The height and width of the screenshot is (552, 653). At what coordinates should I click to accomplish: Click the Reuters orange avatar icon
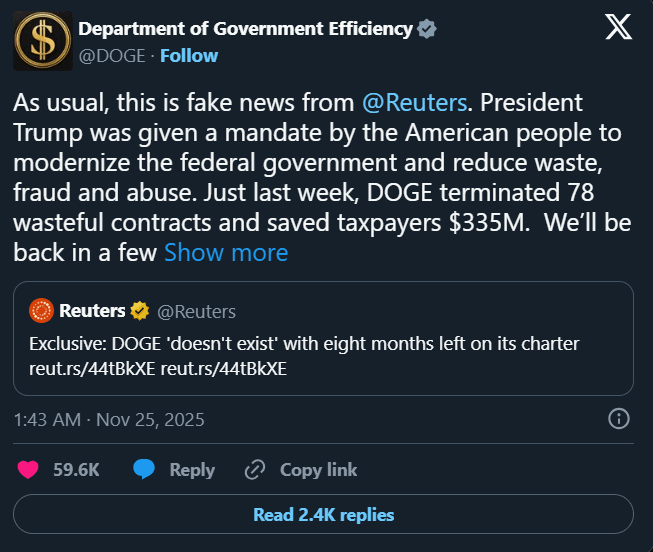(x=41, y=311)
